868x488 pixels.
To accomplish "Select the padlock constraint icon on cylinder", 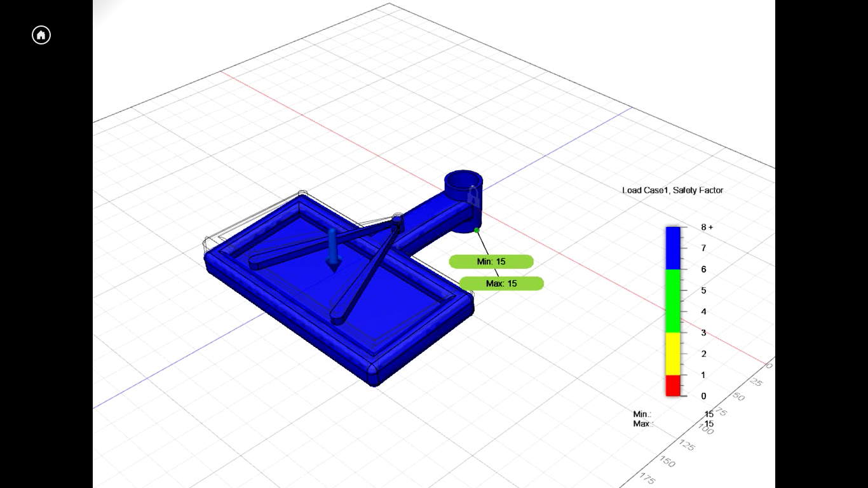I will (x=473, y=195).
